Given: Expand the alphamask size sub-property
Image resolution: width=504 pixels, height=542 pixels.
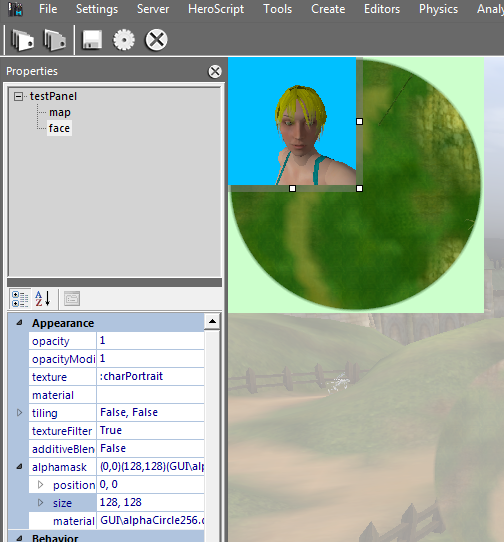Looking at the screenshot, I should pos(40,503).
